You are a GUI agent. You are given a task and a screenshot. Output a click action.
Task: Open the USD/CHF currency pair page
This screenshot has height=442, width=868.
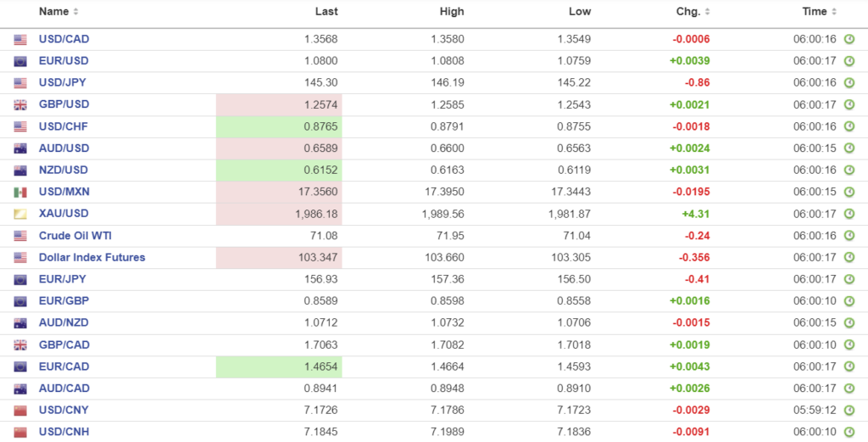[64, 126]
